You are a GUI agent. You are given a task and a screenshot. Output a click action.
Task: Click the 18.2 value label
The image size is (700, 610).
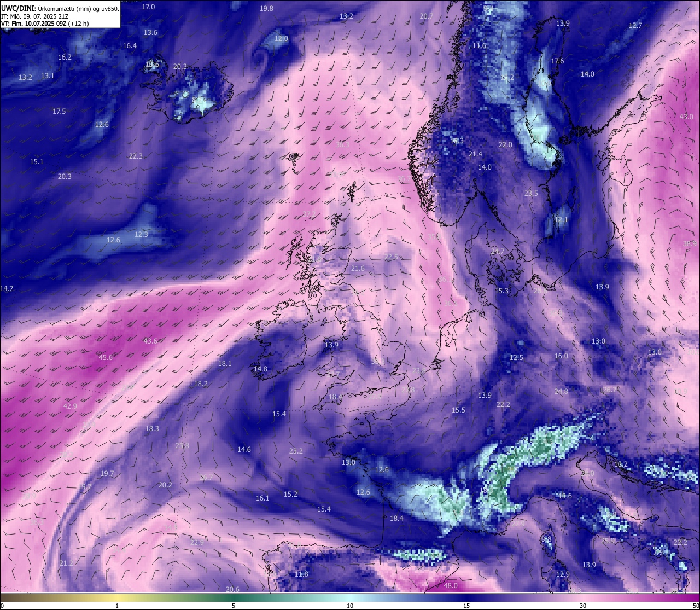[x=201, y=384]
